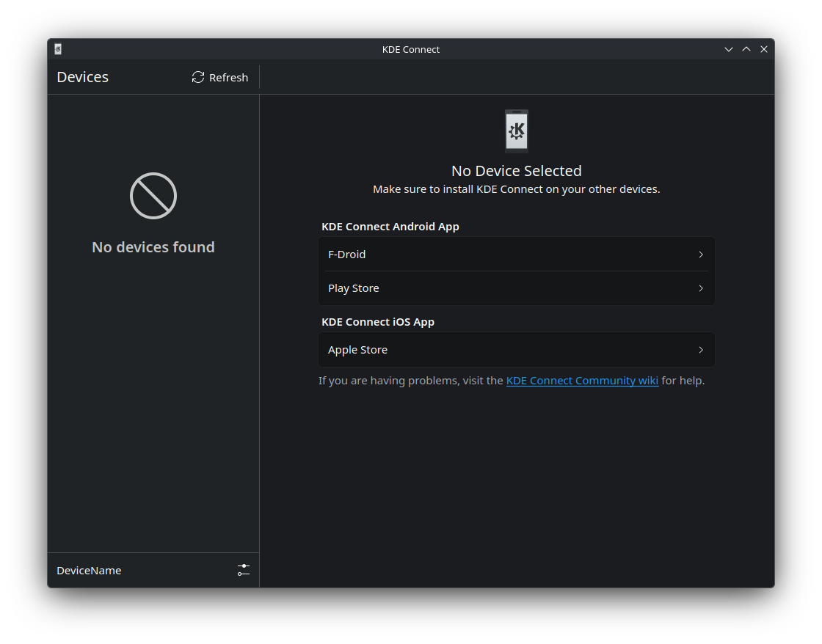Choose the Play Store entry
The width and height of the screenshot is (822, 644).
pyautogui.click(x=354, y=288)
